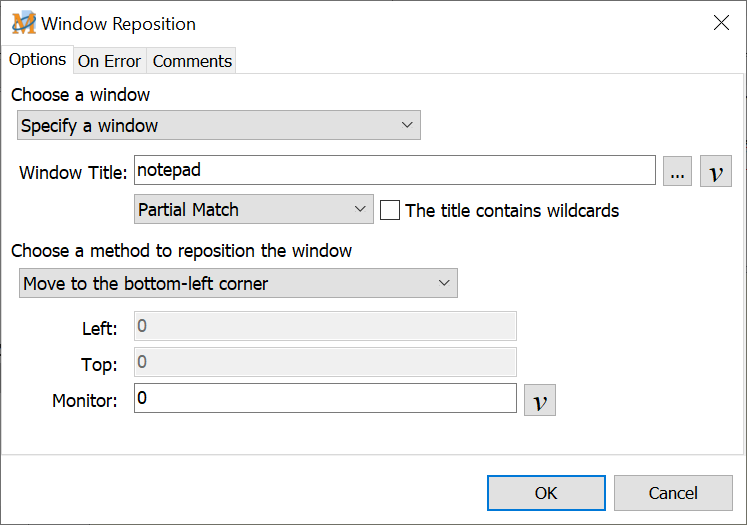The width and height of the screenshot is (747, 525).
Task: Switch to the On Error tab
Action: tap(109, 61)
